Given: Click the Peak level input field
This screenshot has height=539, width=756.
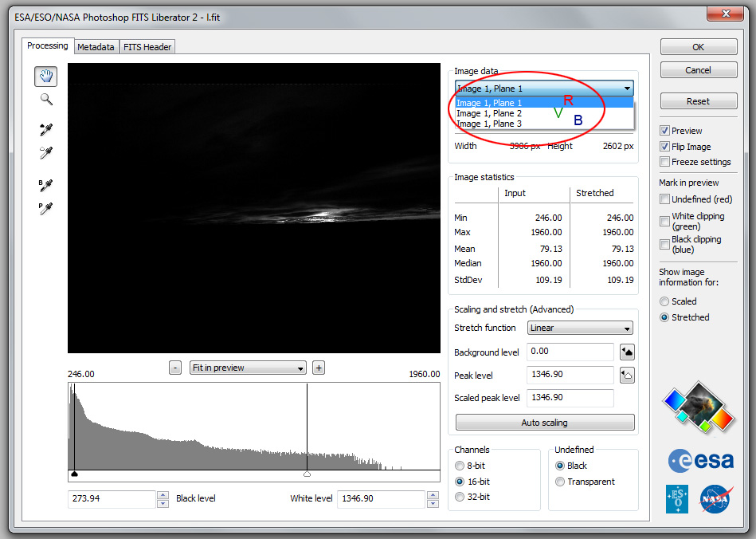Looking at the screenshot, I should click(570, 375).
